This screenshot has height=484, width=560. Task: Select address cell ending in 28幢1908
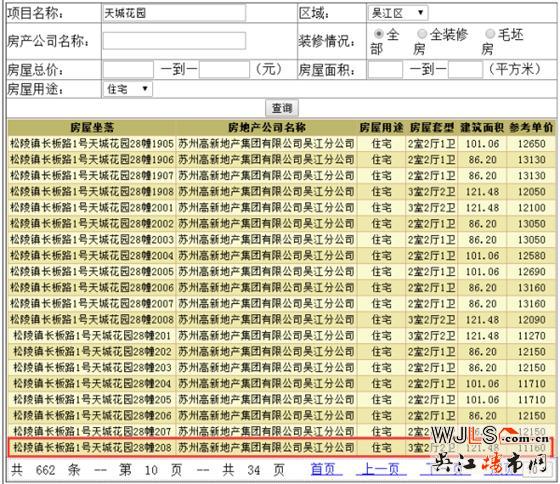pyautogui.click(x=92, y=192)
